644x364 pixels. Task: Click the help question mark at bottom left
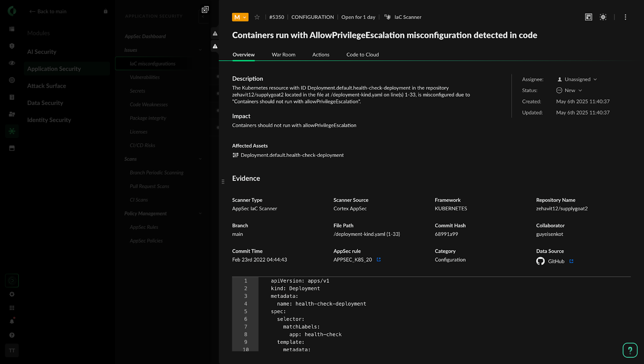tap(12, 335)
